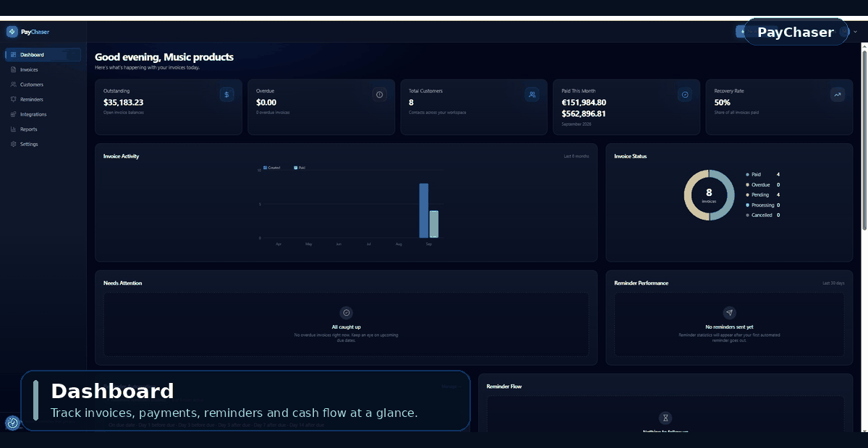This screenshot has width=868, height=448.
Task: Open Integrations from the sidebar
Action: coord(43,114)
